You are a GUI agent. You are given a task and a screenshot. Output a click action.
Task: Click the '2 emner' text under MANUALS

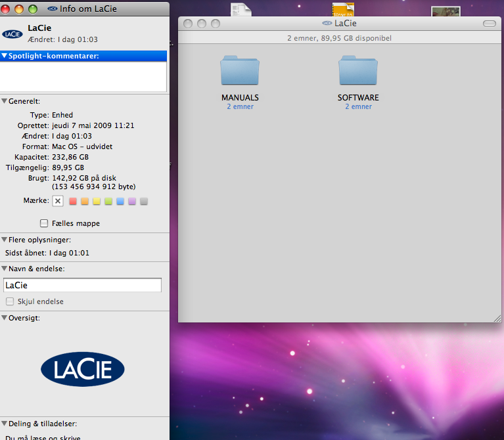pyautogui.click(x=240, y=106)
